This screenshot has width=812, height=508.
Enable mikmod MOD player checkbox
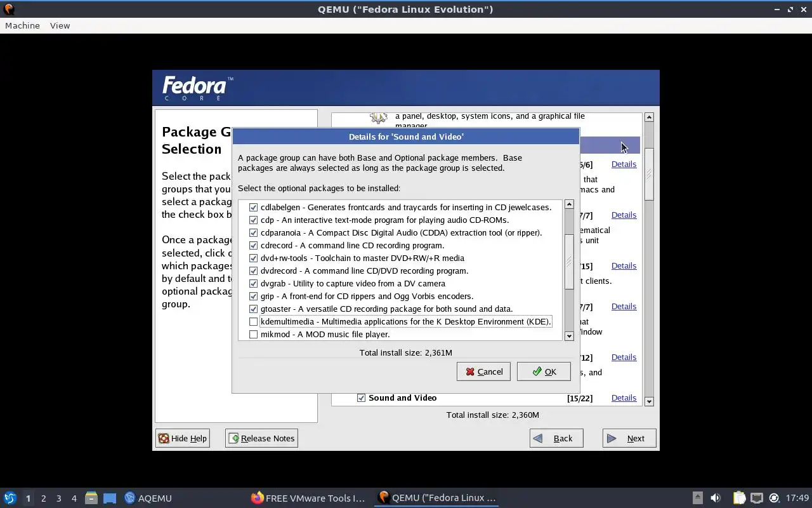tap(253, 334)
